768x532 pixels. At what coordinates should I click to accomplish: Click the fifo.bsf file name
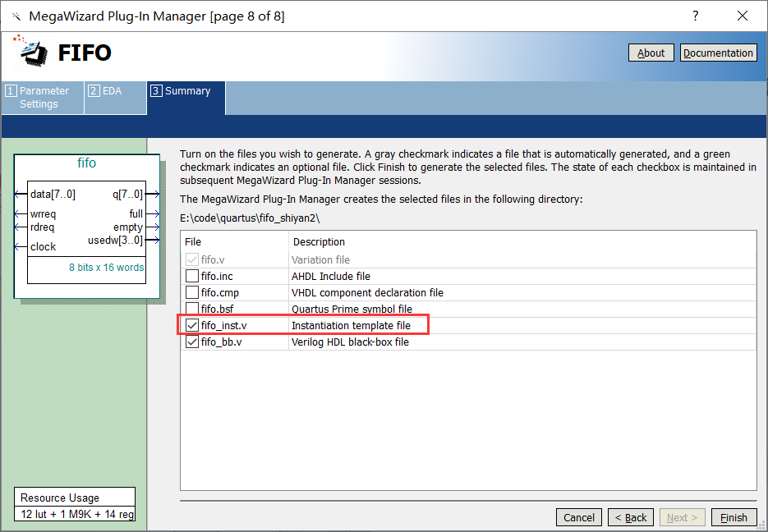click(217, 309)
